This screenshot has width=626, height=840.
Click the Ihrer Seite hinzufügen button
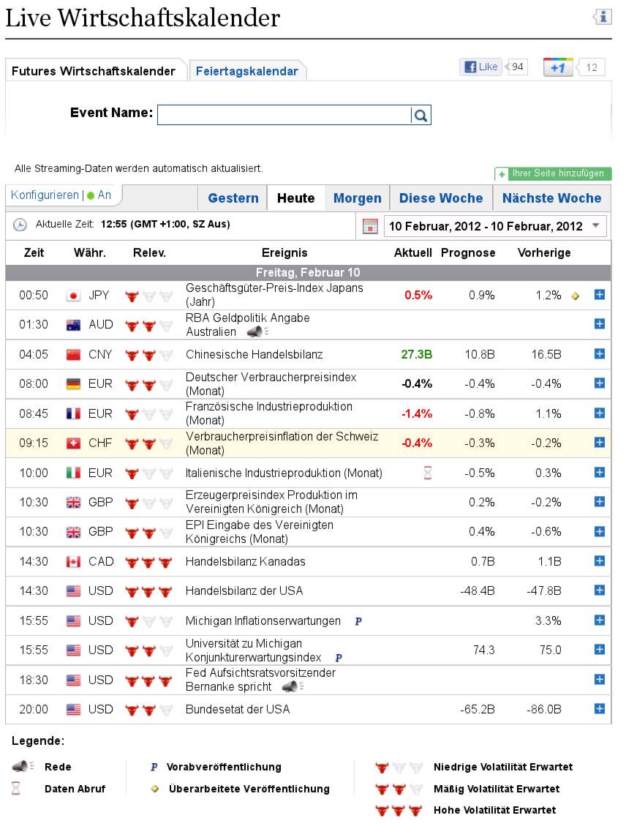(553, 173)
